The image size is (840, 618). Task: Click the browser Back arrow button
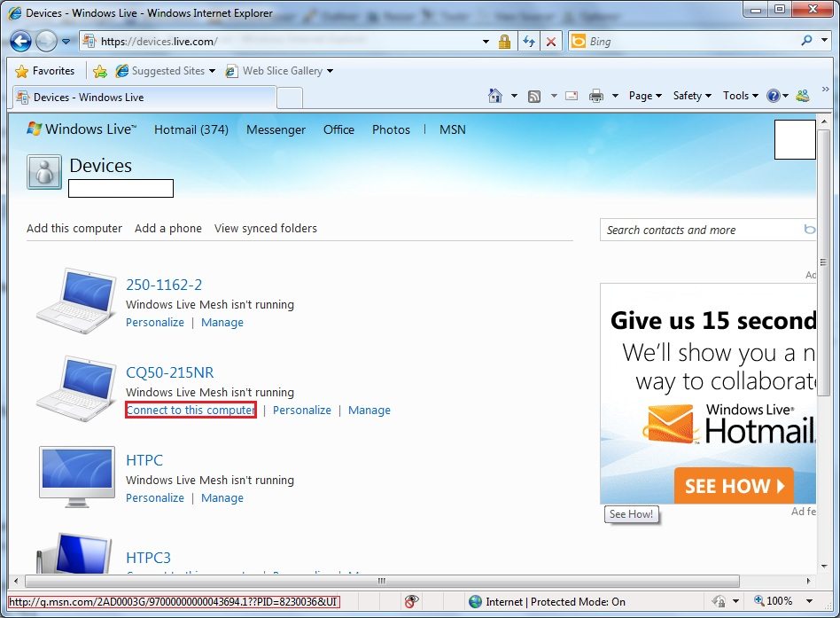click(x=21, y=42)
